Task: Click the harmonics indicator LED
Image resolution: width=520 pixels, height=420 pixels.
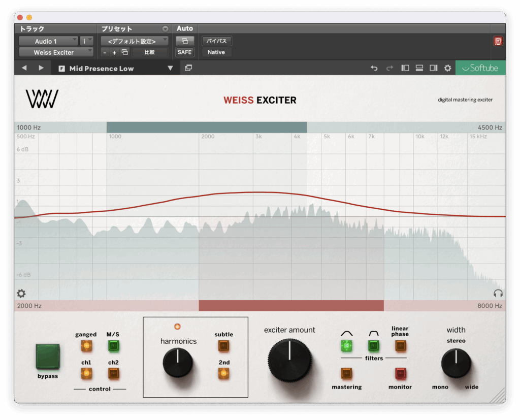Action: click(177, 327)
